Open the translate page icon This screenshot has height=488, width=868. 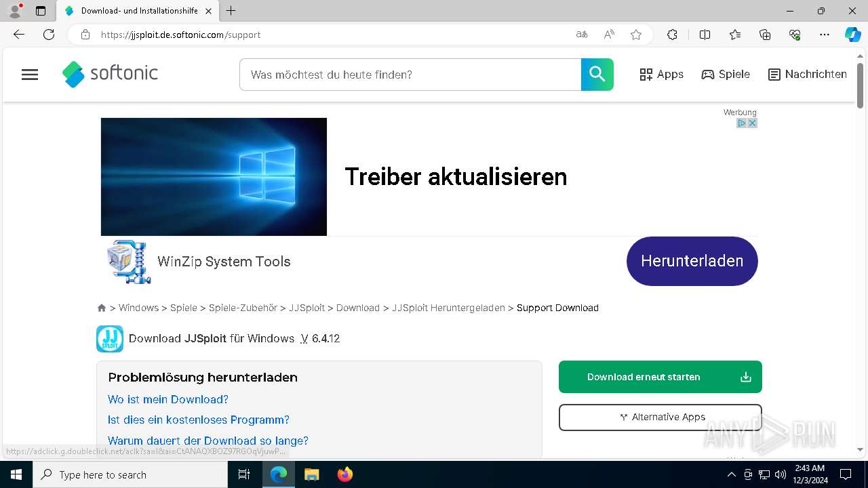click(581, 35)
